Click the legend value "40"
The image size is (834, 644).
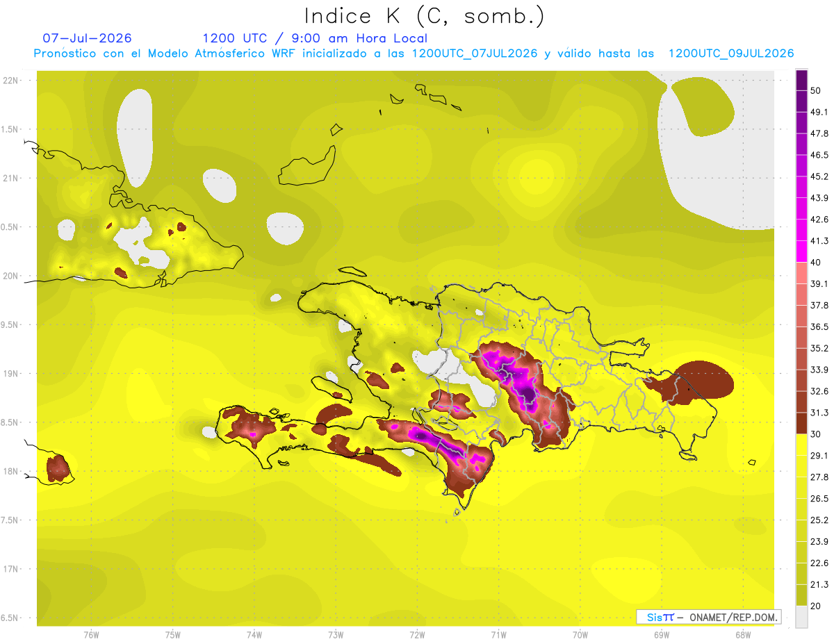tap(817, 262)
